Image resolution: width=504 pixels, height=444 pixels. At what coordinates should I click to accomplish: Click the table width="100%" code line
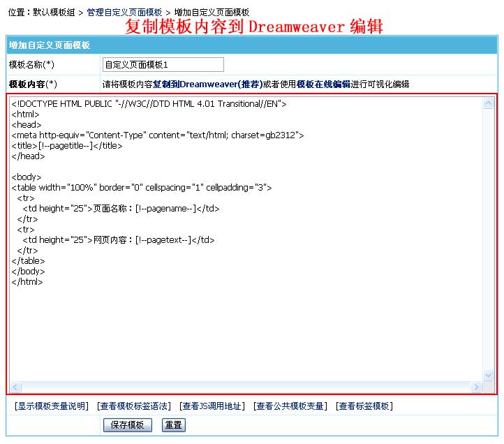(x=142, y=187)
